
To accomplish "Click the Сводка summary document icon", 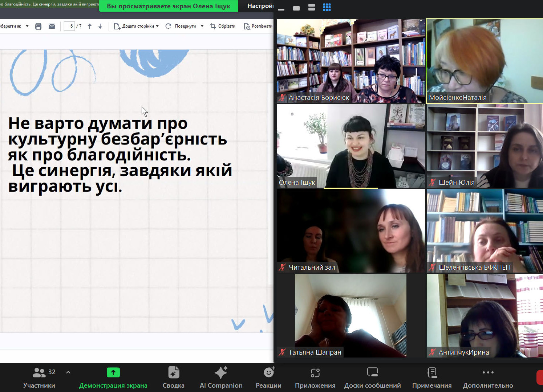I will tap(174, 372).
